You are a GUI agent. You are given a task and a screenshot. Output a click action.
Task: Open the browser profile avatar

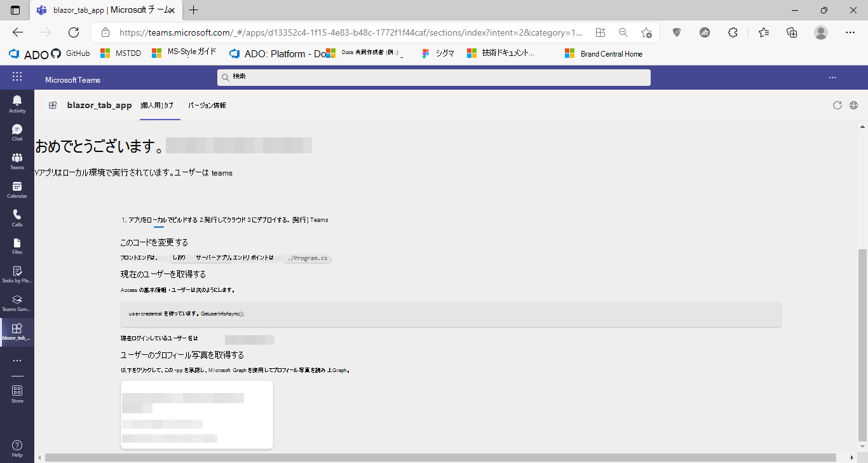pos(821,32)
